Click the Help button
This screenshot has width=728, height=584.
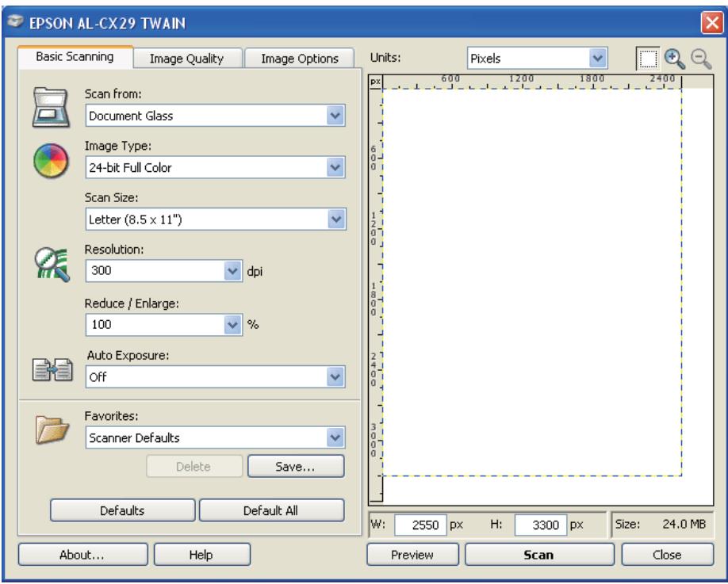[x=202, y=555]
